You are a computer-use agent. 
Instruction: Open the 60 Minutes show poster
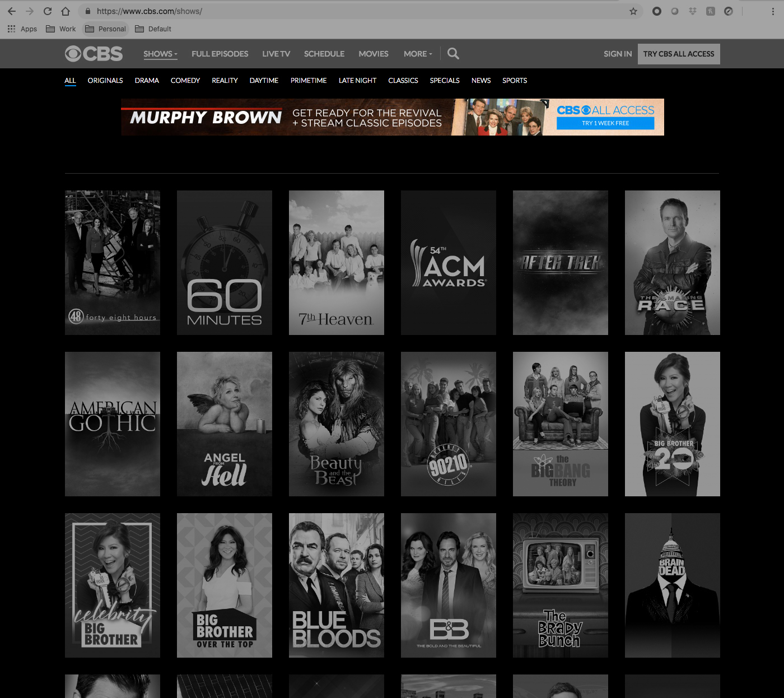(x=225, y=263)
